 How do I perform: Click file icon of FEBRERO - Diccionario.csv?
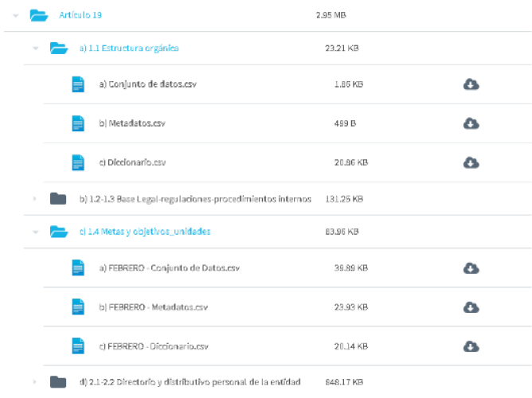click(78, 346)
